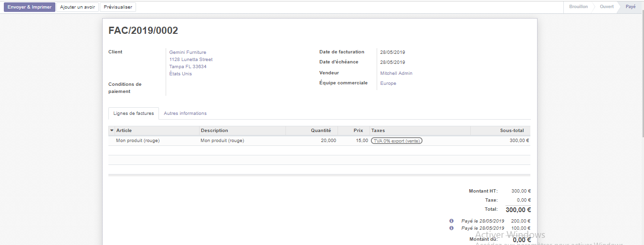
Task: Sort by the Quantité column header
Action: 321,131
